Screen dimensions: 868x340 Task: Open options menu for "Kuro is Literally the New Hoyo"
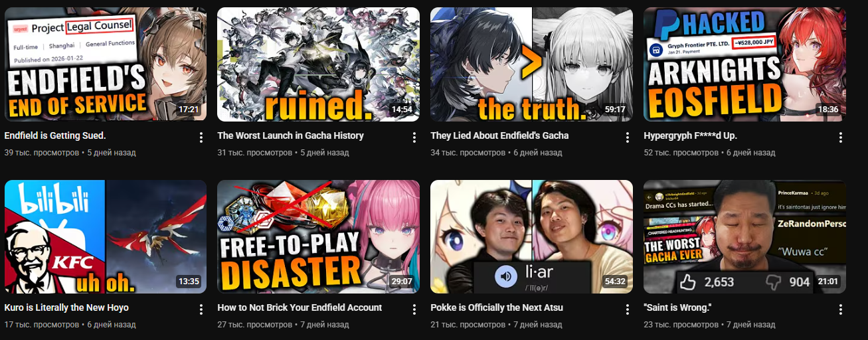(x=201, y=309)
